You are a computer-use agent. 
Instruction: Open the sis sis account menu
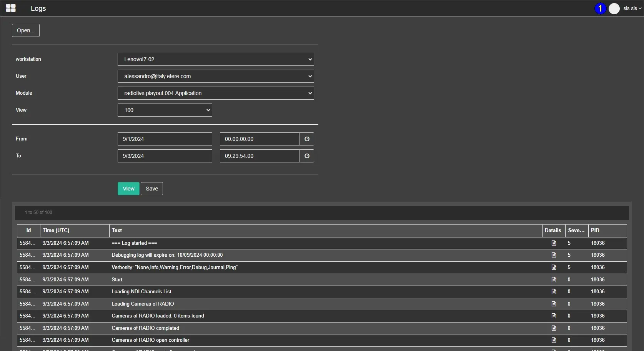click(x=632, y=8)
